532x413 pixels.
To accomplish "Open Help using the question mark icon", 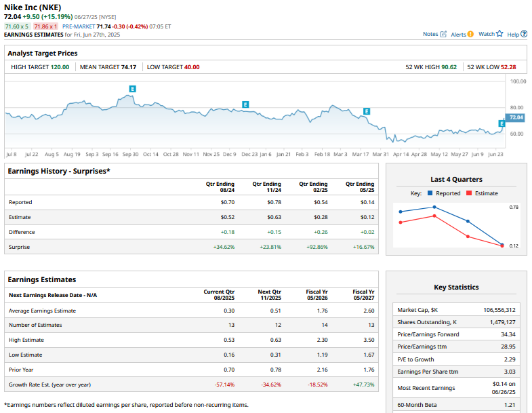I will pyautogui.click(x=523, y=34).
